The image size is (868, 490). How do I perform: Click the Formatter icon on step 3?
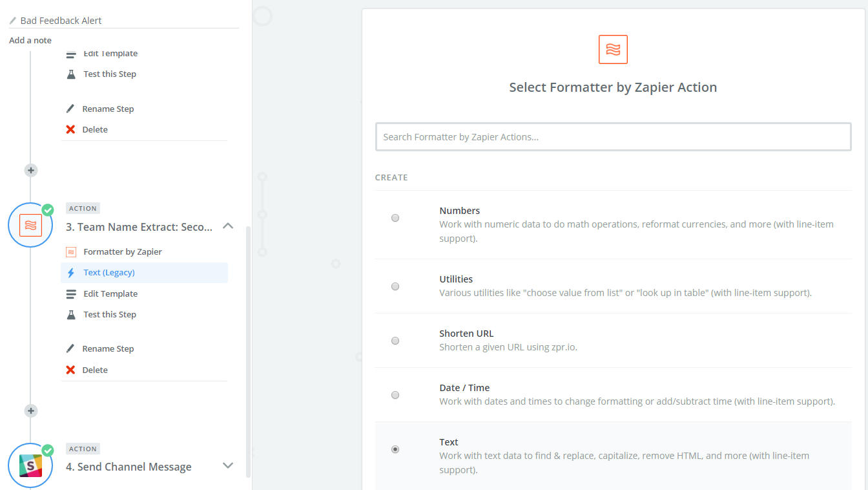[x=30, y=225]
